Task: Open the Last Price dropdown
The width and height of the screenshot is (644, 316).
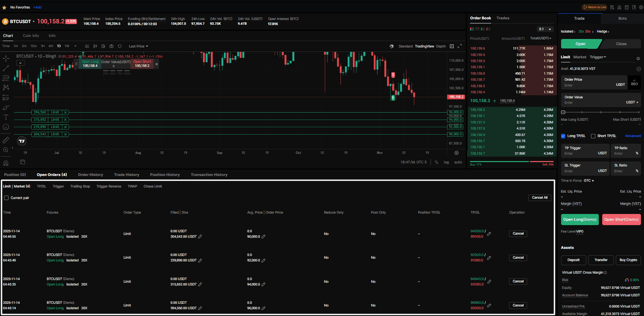Action: (x=138, y=46)
